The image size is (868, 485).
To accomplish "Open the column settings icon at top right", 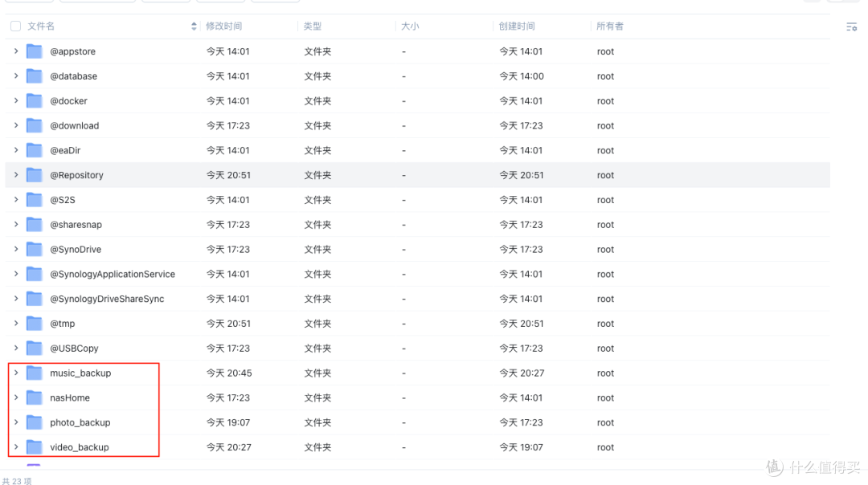I will tap(851, 26).
